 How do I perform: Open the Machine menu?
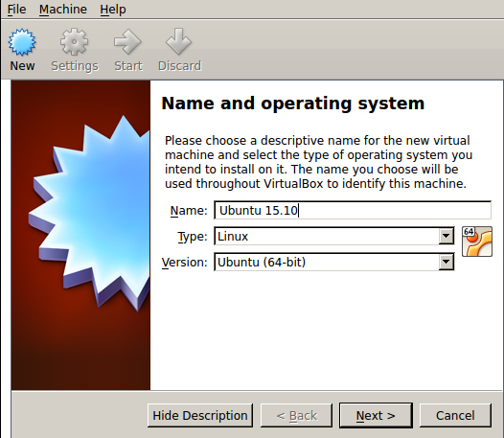click(x=63, y=10)
